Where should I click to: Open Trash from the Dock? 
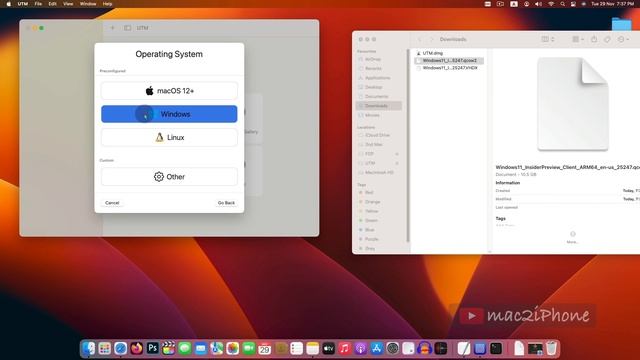tap(551, 348)
